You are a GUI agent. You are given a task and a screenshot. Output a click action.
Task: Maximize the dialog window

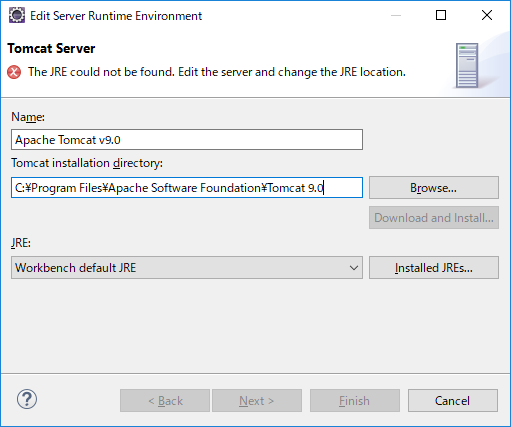(441, 15)
